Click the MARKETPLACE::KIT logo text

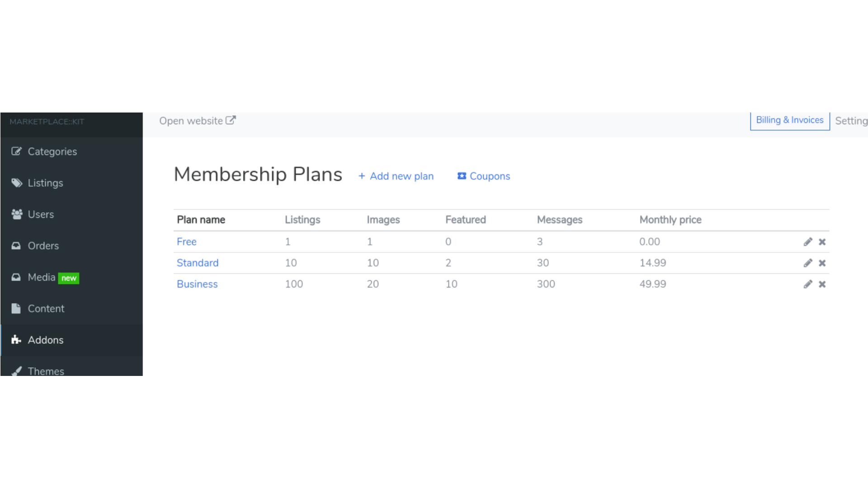pos(47,122)
